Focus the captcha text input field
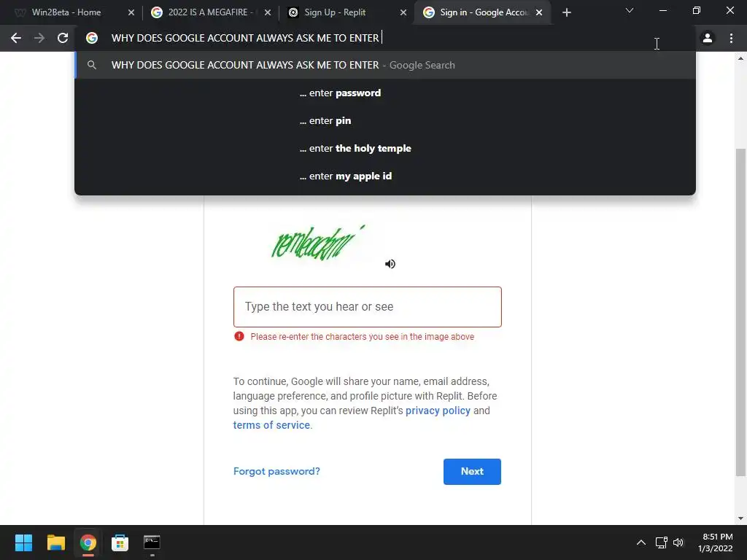The image size is (747, 560). click(x=368, y=307)
